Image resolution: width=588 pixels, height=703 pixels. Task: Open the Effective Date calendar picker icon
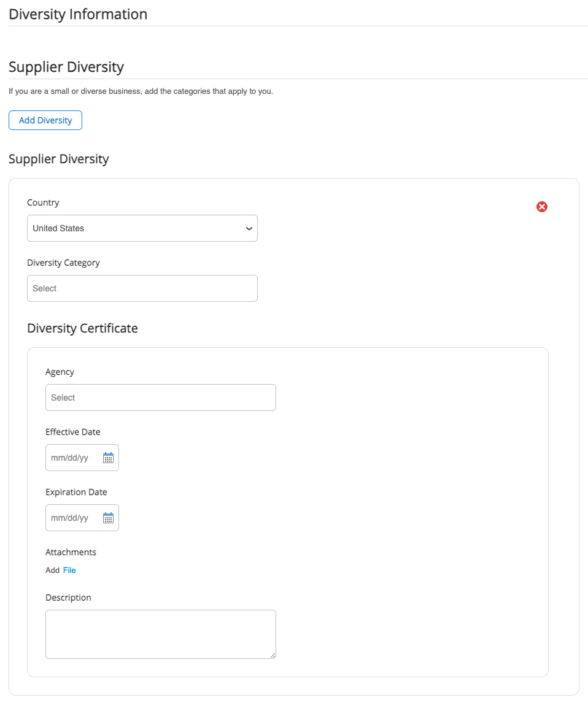[x=108, y=458]
